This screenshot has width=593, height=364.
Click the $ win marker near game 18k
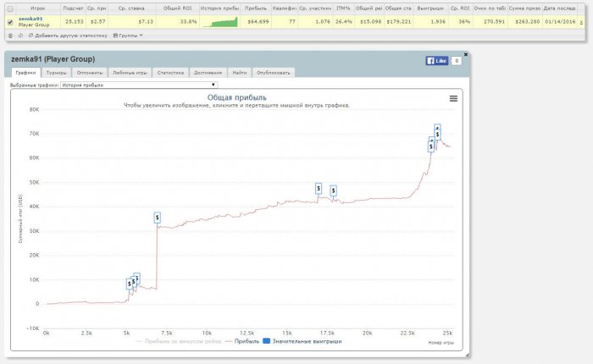point(333,190)
